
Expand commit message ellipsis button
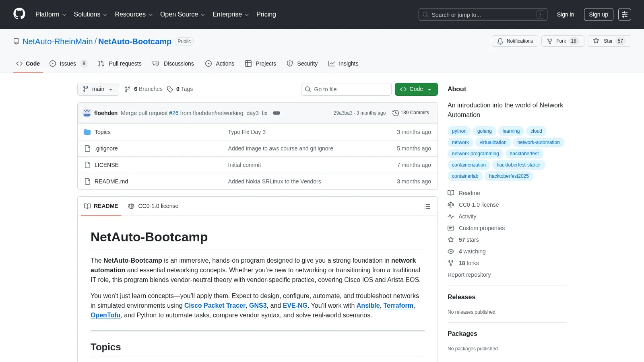(x=277, y=113)
